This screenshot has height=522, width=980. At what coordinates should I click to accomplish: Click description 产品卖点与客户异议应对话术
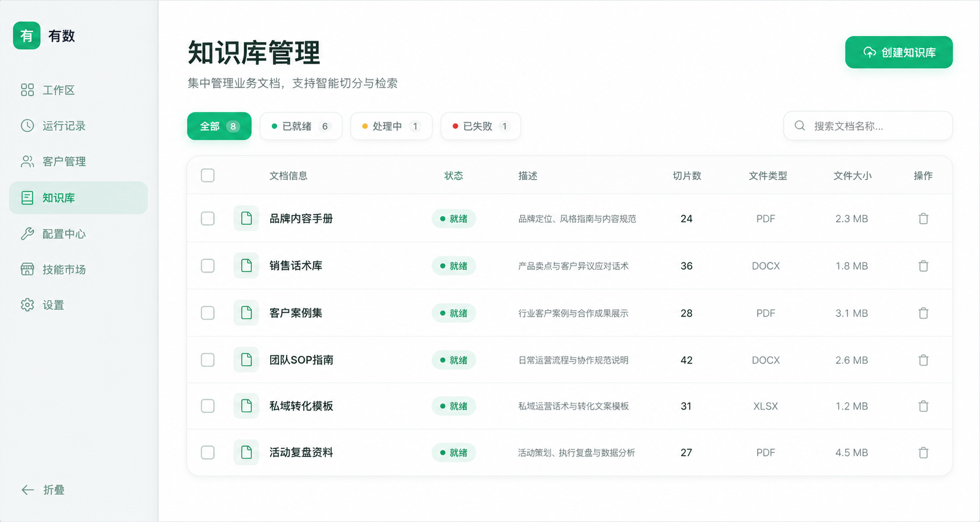573,266
